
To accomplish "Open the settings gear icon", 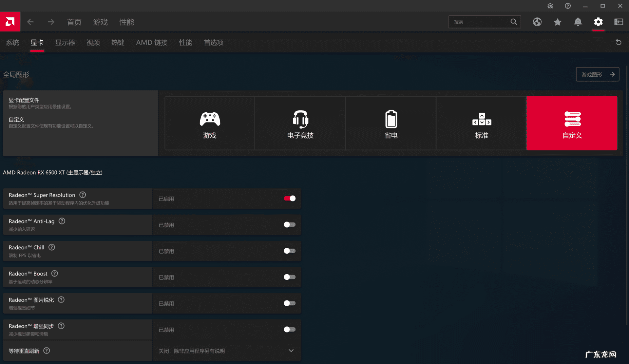I will [598, 22].
